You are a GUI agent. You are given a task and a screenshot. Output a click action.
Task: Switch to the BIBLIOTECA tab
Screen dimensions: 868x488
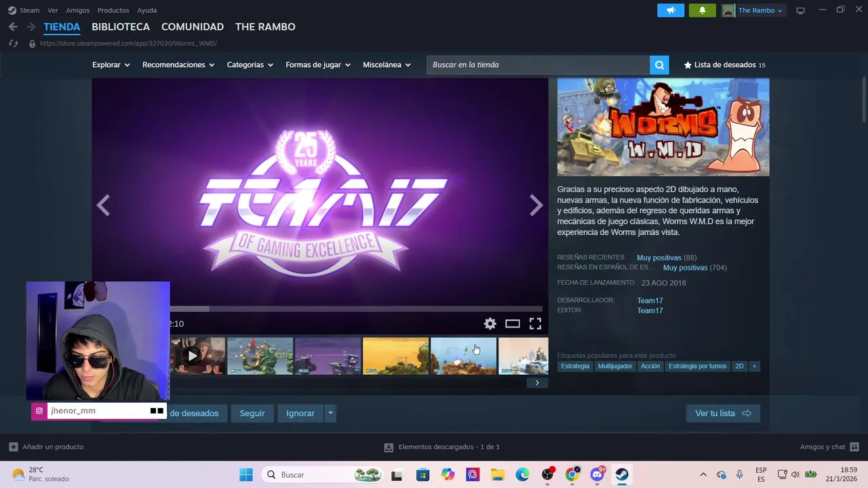(121, 27)
